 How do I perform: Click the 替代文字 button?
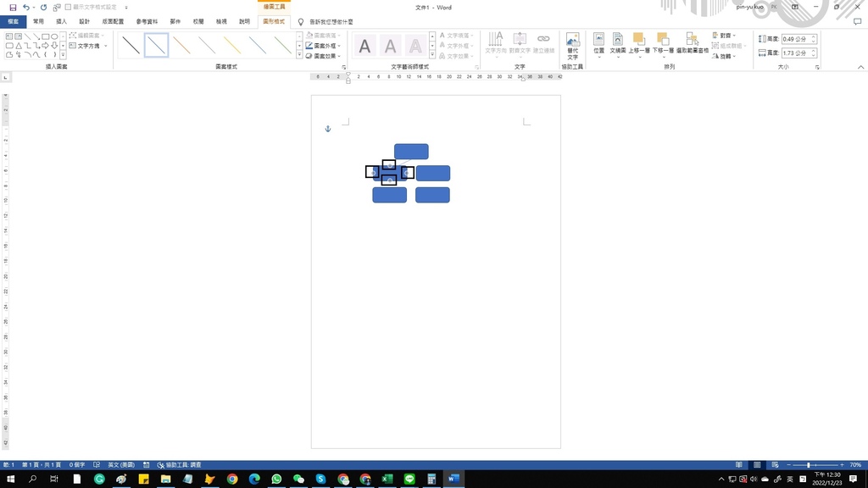[572, 46]
